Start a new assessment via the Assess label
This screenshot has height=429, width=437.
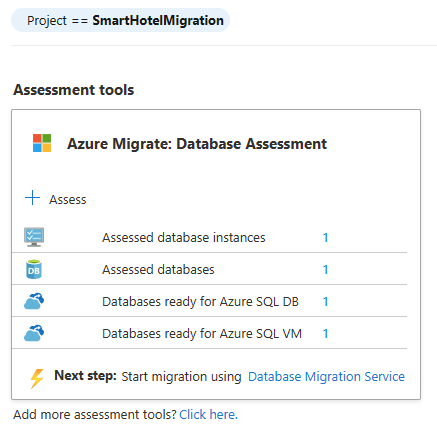pyautogui.click(x=68, y=199)
